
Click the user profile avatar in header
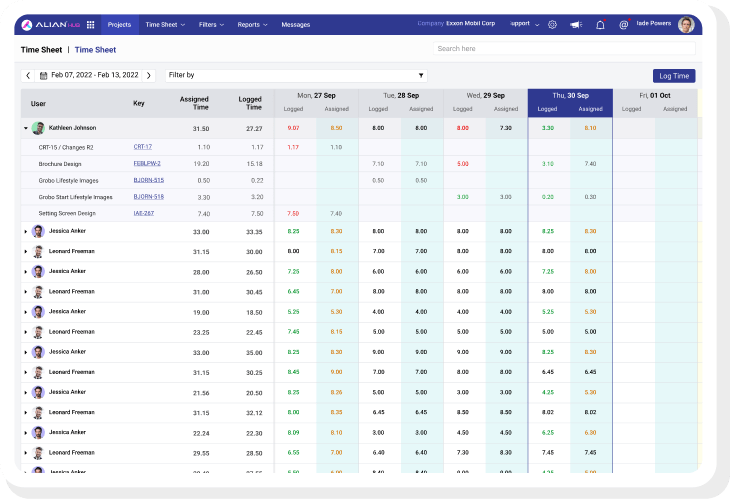coord(686,25)
